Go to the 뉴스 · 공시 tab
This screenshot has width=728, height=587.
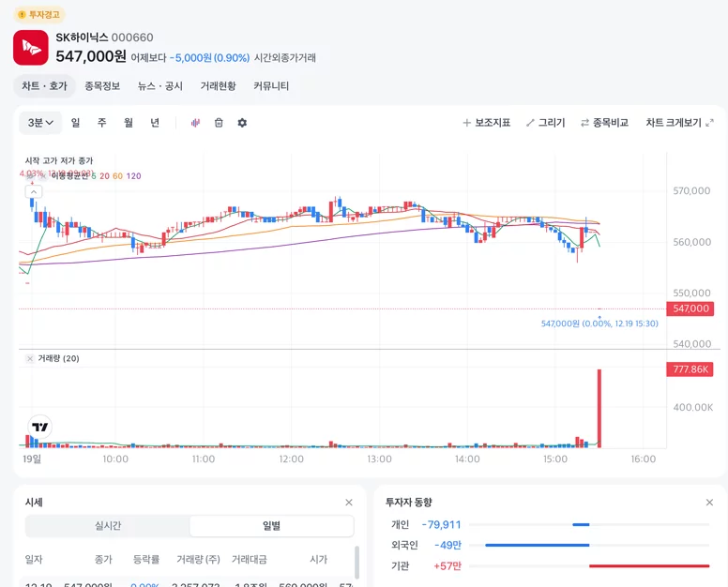160,86
